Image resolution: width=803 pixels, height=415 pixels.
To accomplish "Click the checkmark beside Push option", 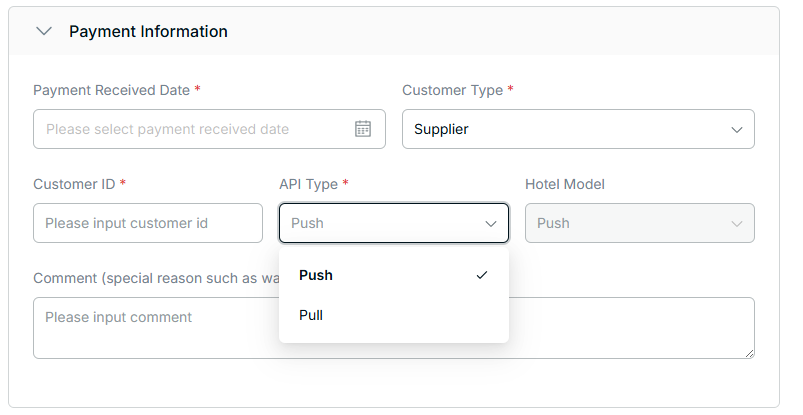I will [482, 275].
